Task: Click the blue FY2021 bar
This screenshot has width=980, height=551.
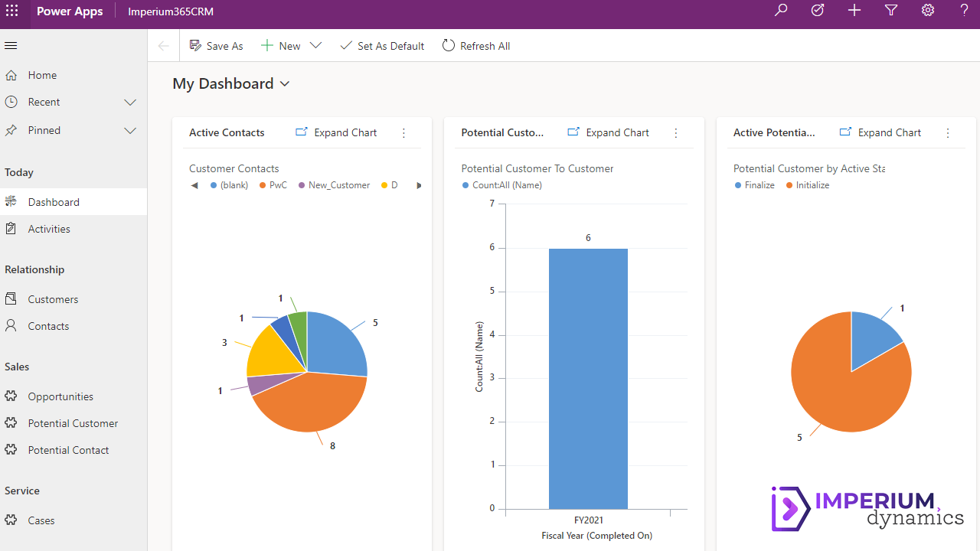Action: 588,379
